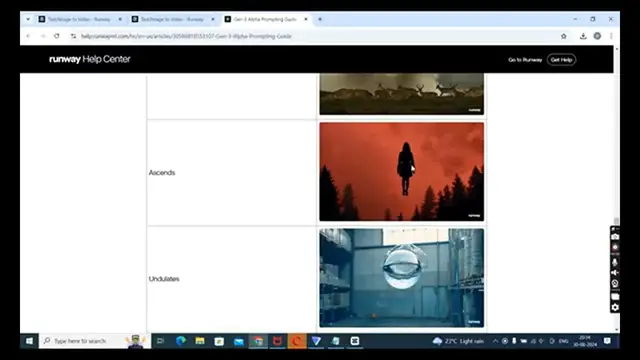The width and height of the screenshot is (640, 360).
Task: Toggle the recorder microphone icon
Action: pos(615,262)
